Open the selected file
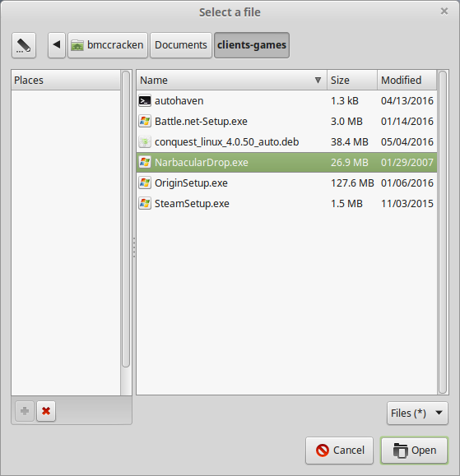460x476 pixels. 415,451
